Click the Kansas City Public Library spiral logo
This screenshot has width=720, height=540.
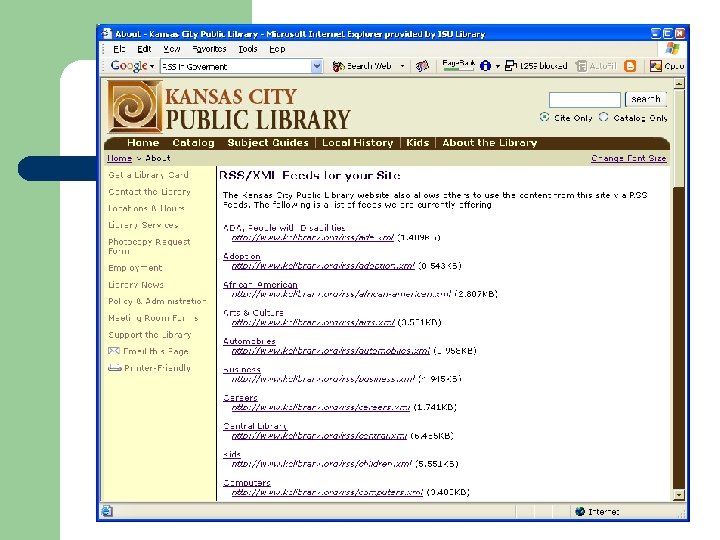[x=135, y=107]
